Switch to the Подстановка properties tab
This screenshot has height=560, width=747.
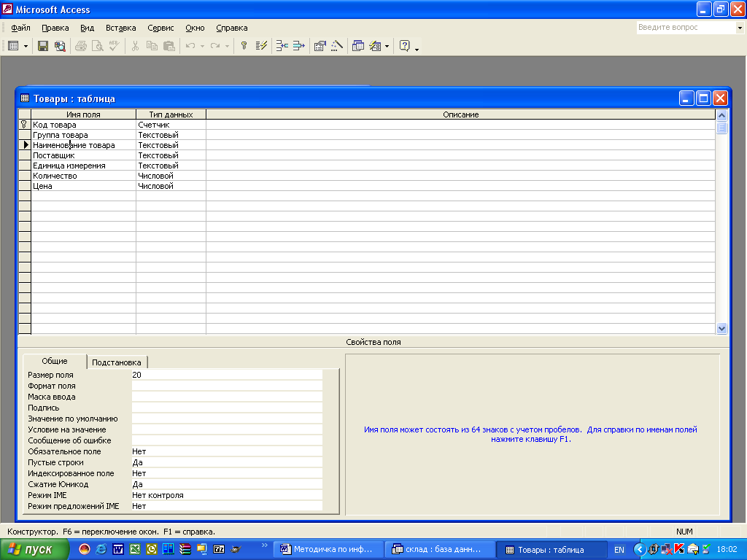click(116, 362)
